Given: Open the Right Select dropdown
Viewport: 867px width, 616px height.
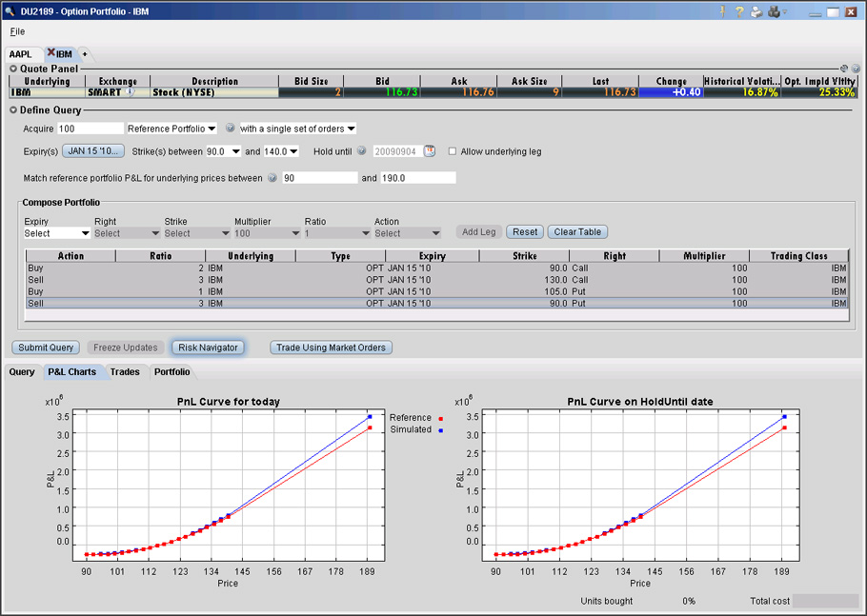Looking at the screenshot, I should pyautogui.click(x=127, y=233).
